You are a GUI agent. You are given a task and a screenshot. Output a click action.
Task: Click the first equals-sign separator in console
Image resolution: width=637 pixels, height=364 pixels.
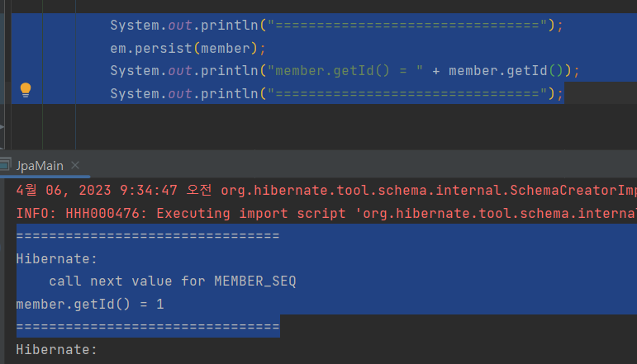click(x=148, y=236)
